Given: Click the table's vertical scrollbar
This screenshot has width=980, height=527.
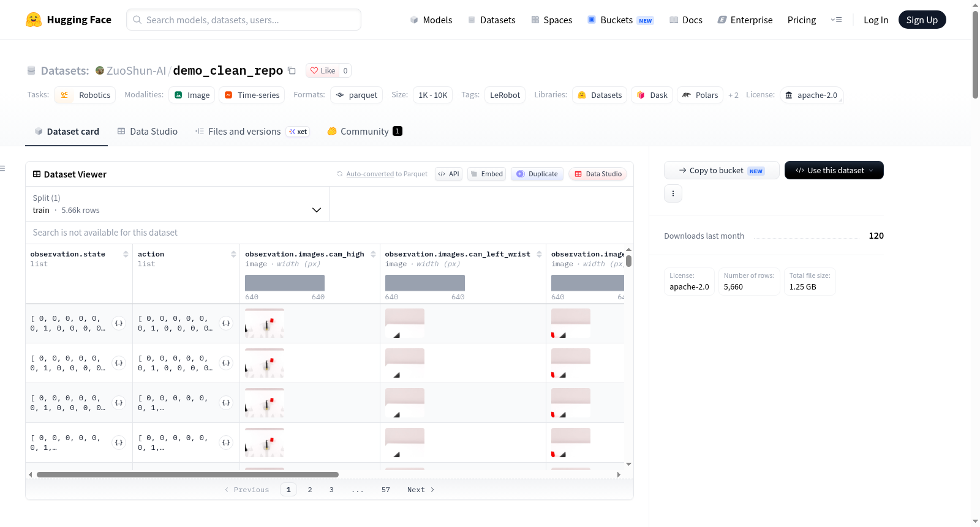Looking at the screenshot, I should (628, 261).
